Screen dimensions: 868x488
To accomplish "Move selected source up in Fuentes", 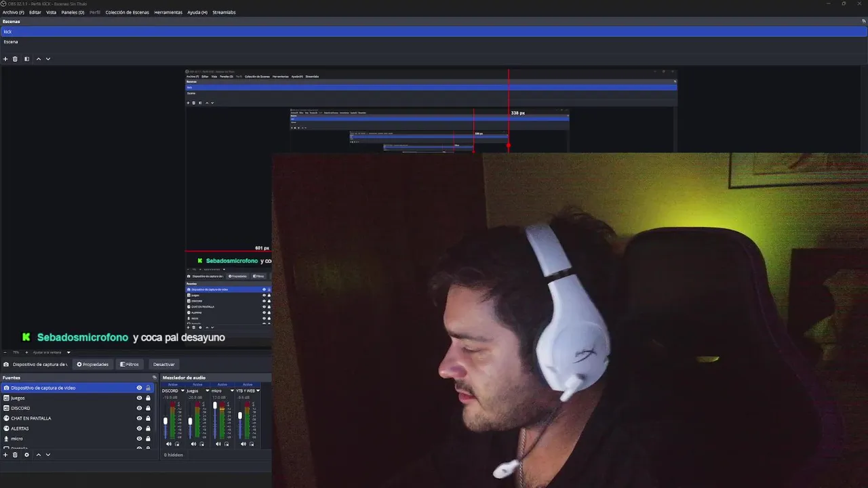I will click(x=38, y=455).
